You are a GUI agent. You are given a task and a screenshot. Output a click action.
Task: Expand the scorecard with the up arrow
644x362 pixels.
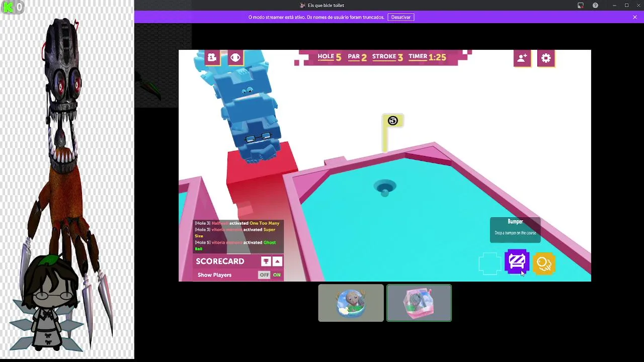click(x=277, y=261)
